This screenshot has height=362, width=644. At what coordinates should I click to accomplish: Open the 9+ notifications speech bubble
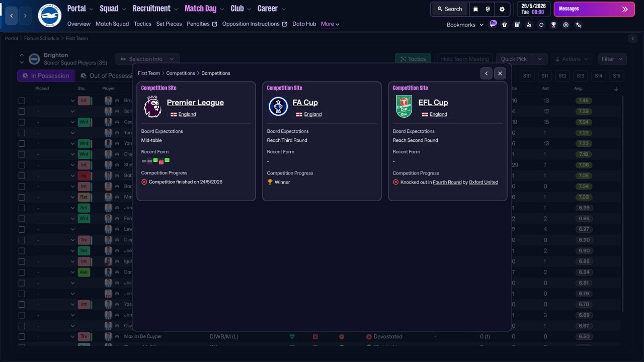[493, 24]
